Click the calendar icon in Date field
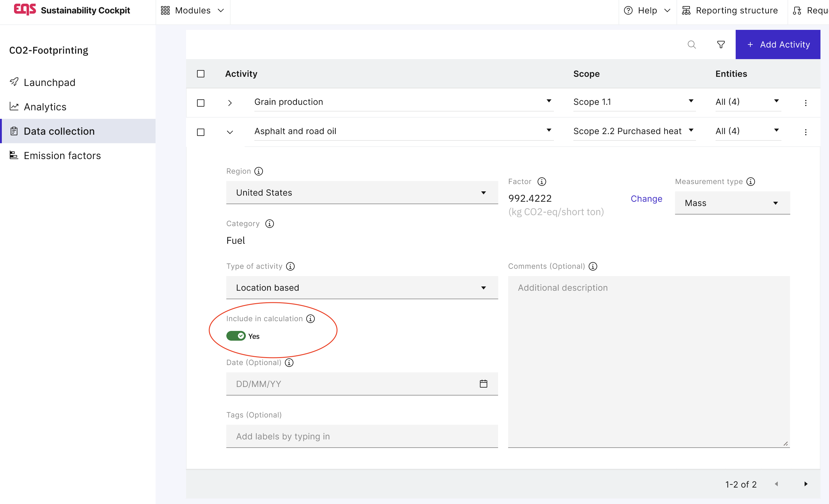The image size is (829, 504). coord(483,384)
